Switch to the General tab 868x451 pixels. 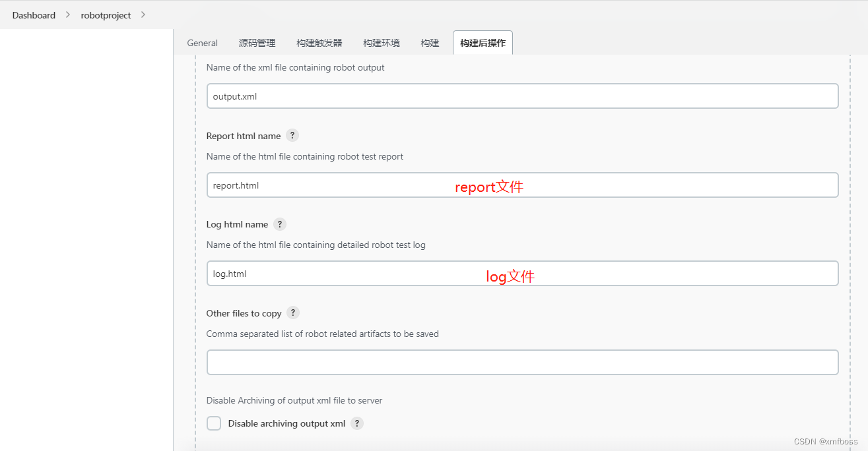tap(202, 43)
